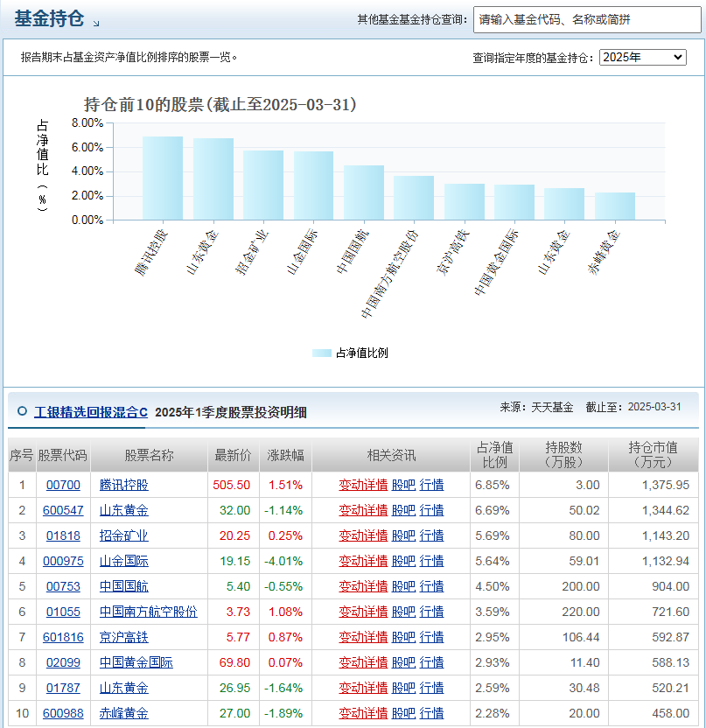Click the circle bullet icon before 工银精选回报混合C
706x728 pixels.
[22, 411]
